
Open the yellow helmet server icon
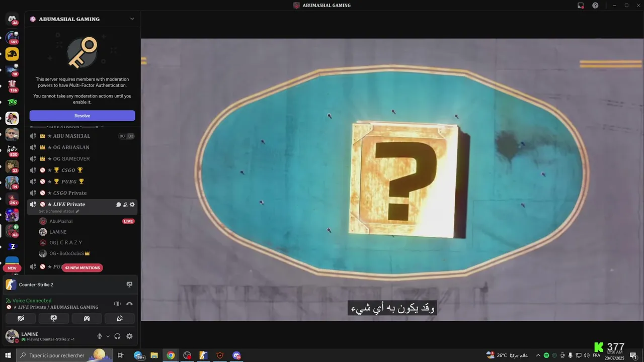click(12, 54)
